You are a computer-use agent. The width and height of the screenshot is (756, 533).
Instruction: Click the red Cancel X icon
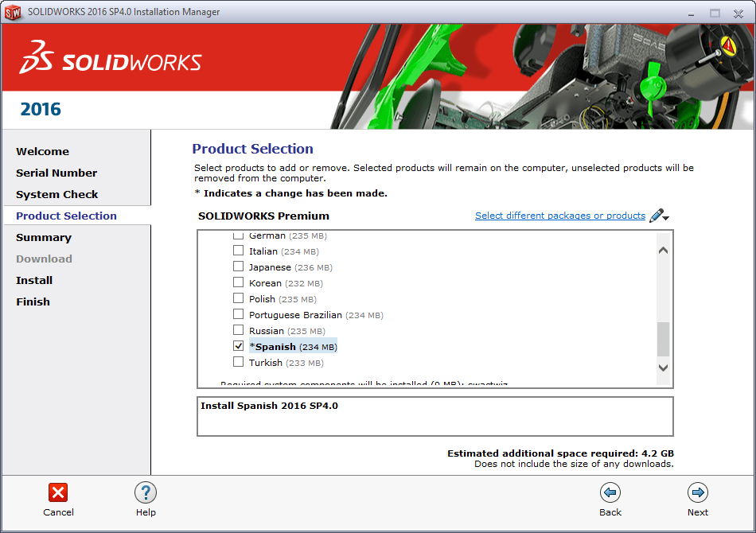pyautogui.click(x=58, y=492)
